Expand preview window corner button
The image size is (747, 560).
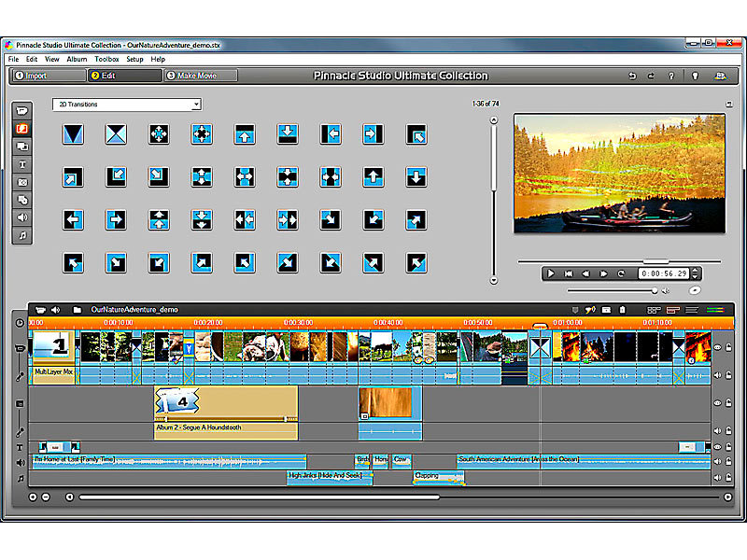(729, 104)
